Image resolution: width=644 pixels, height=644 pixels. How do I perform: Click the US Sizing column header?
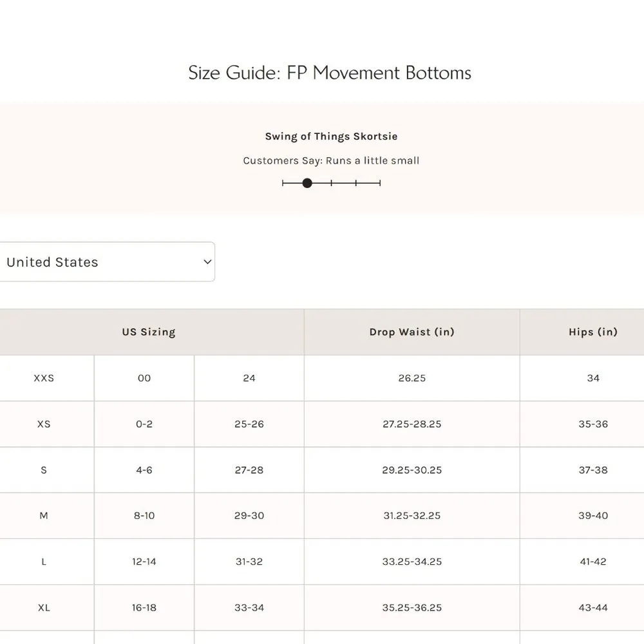pyautogui.click(x=149, y=332)
